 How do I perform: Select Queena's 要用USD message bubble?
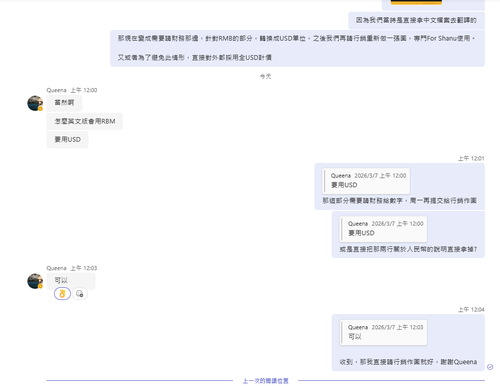(x=67, y=140)
